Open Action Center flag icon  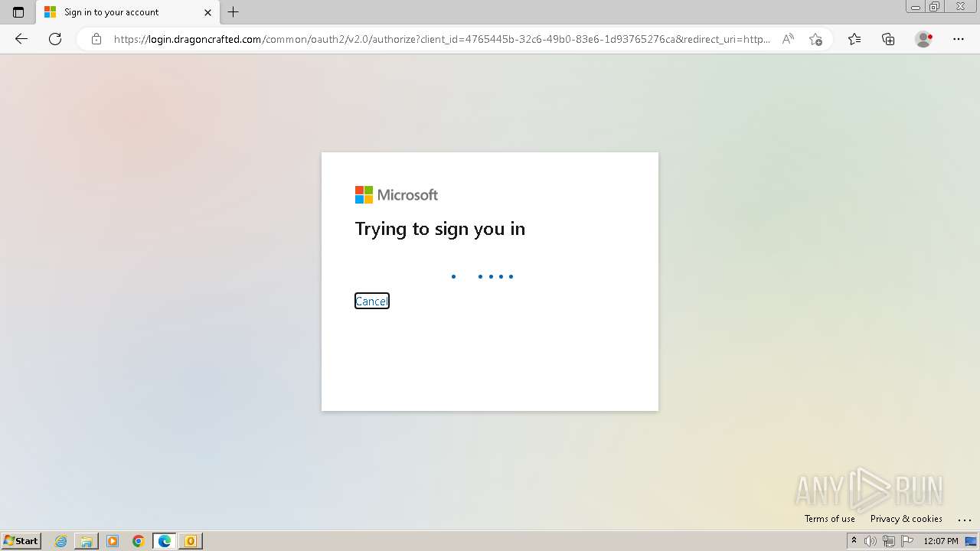click(907, 541)
